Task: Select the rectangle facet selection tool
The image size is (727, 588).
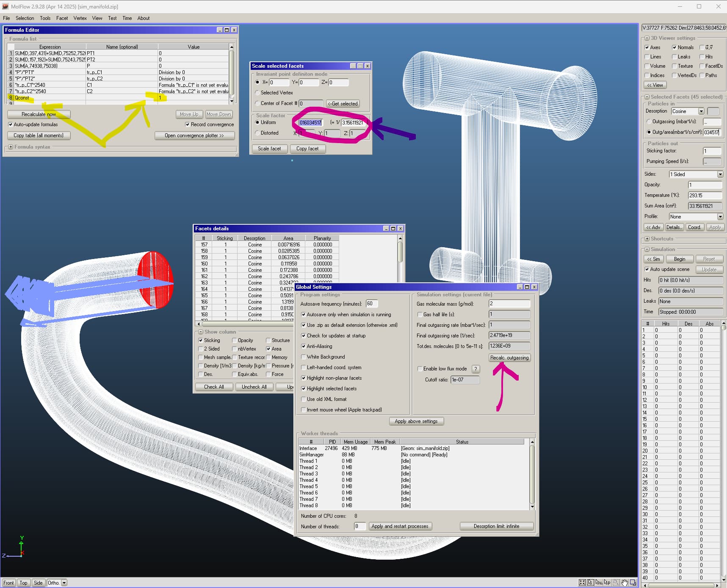Action: [591, 582]
